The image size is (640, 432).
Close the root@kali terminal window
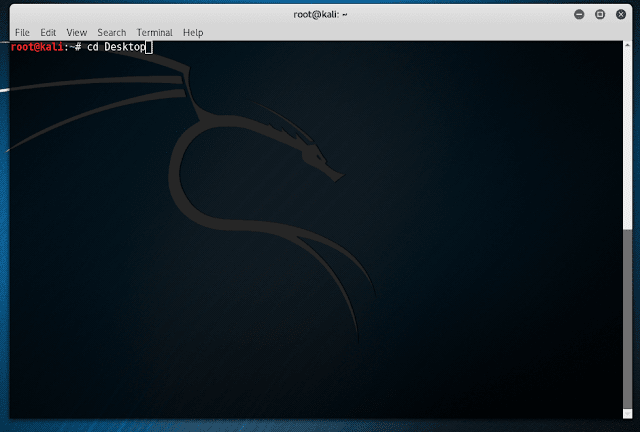click(x=621, y=15)
